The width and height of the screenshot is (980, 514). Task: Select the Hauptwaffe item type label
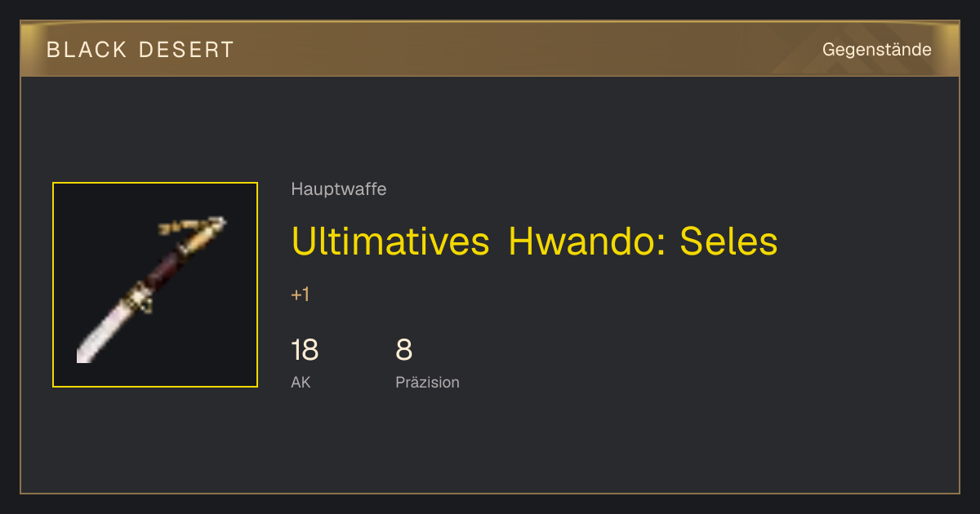339,189
